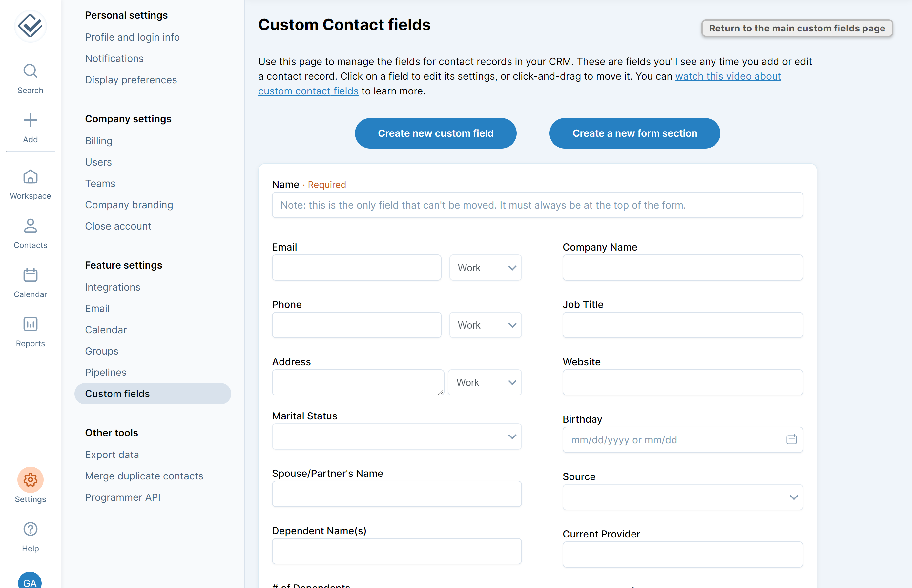This screenshot has height=588, width=912.
Task: Open the Help question mark icon
Action: click(x=30, y=529)
